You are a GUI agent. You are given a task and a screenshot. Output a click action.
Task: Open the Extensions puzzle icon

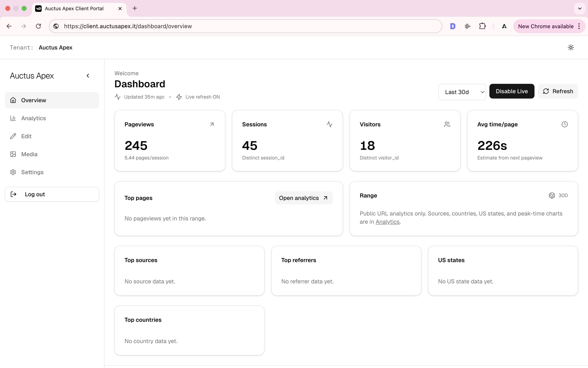[482, 26]
